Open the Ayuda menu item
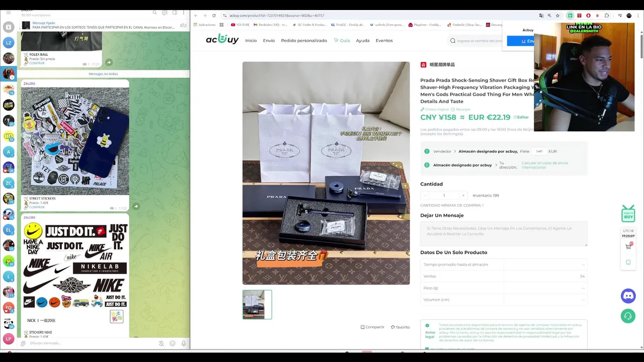This screenshot has width=644, height=362. (x=362, y=41)
